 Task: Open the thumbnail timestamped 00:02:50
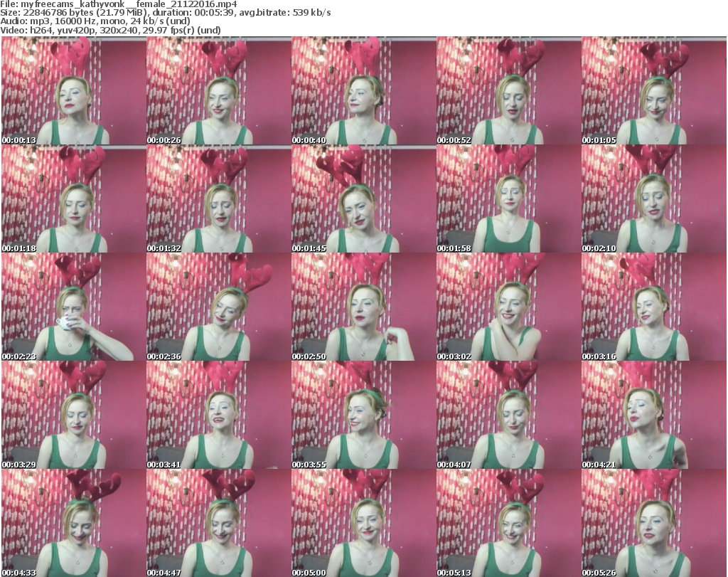pos(363,307)
